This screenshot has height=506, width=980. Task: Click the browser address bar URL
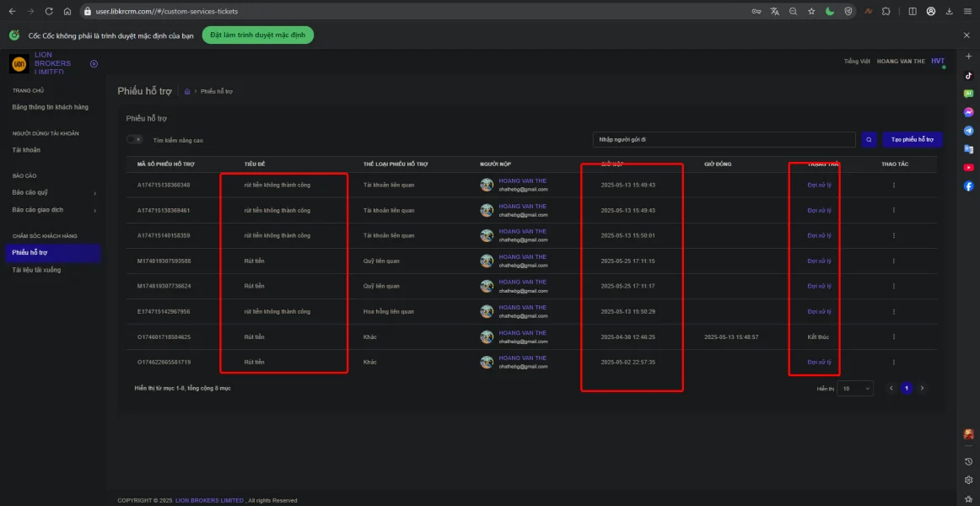(x=166, y=11)
